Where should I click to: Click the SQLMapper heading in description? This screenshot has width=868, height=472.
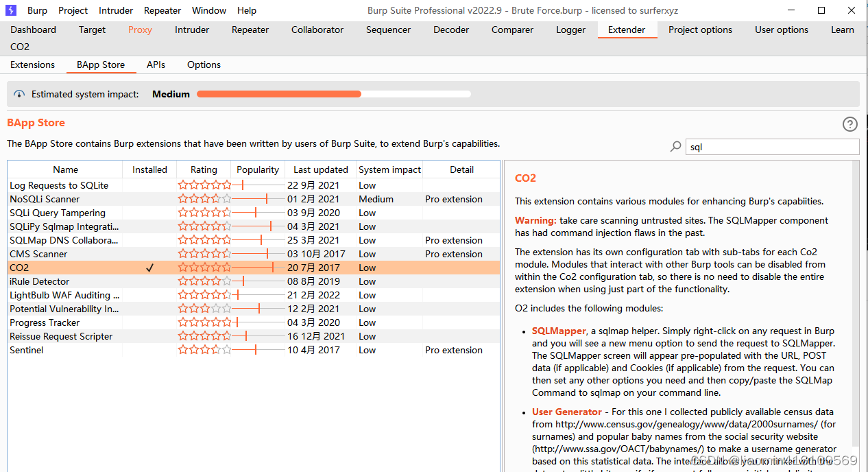(559, 331)
